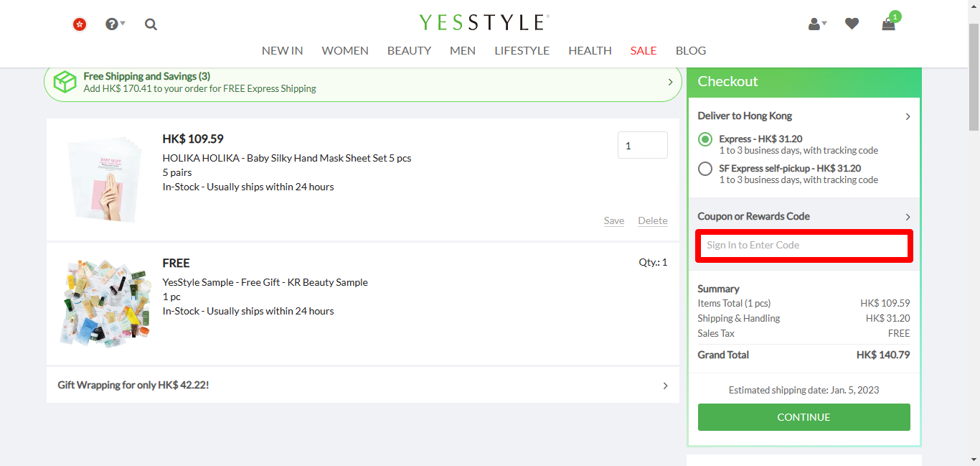980x466 pixels.
Task: Expand the Free Shipping and Savings banner
Action: coord(670,82)
